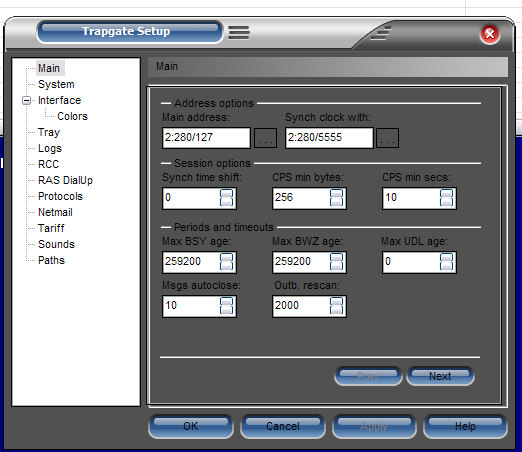Select the Interface tree item
The image size is (522, 452).
[59, 100]
